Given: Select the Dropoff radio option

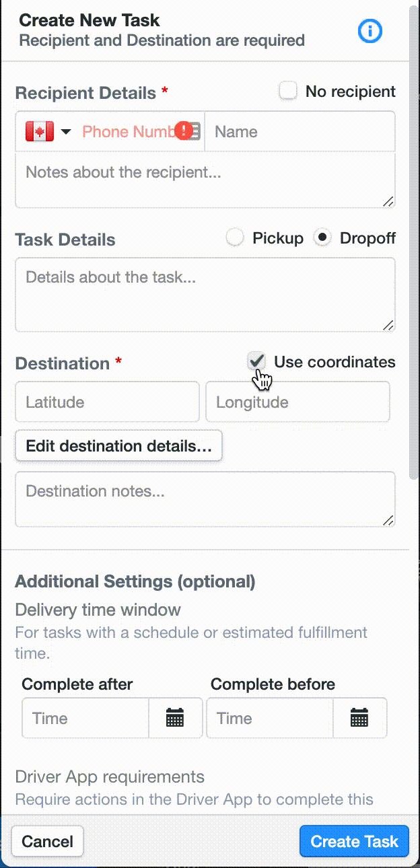Looking at the screenshot, I should tap(323, 238).
